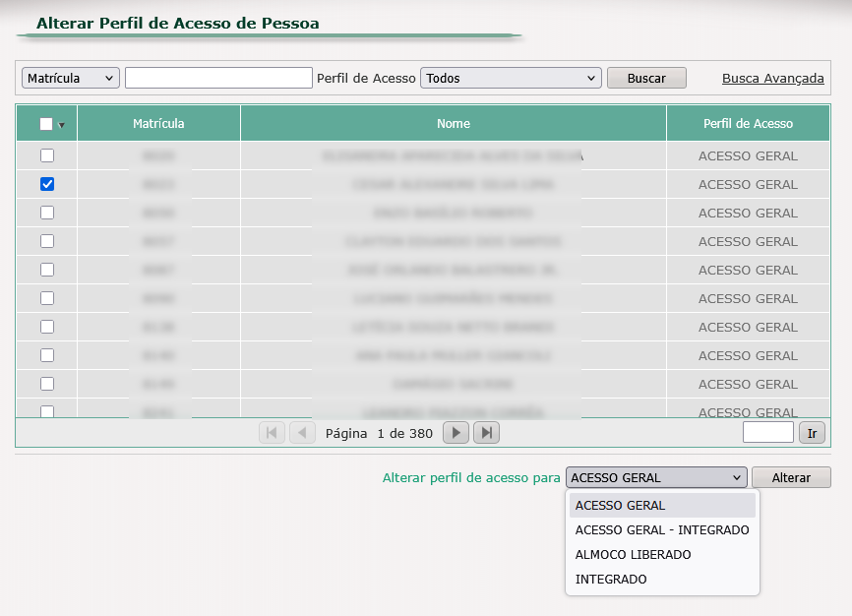852x616 pixels.
Task: Uncheck the currently checked row checkbox
Action: (47, 184)
